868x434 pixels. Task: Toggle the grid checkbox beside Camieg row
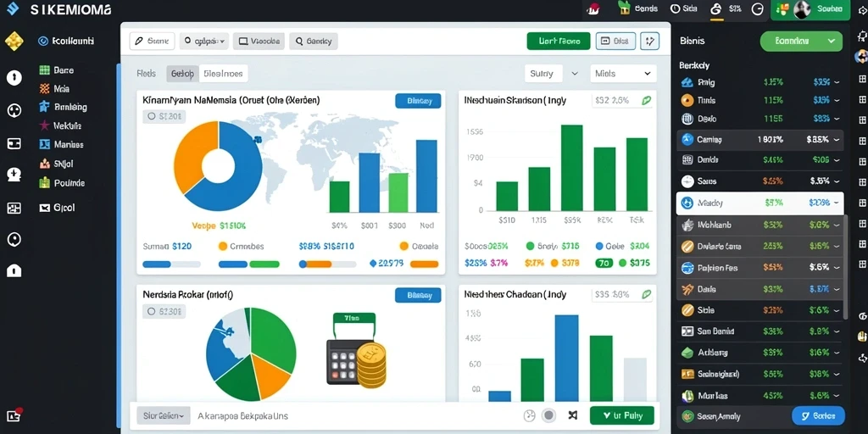click(862, 140)
